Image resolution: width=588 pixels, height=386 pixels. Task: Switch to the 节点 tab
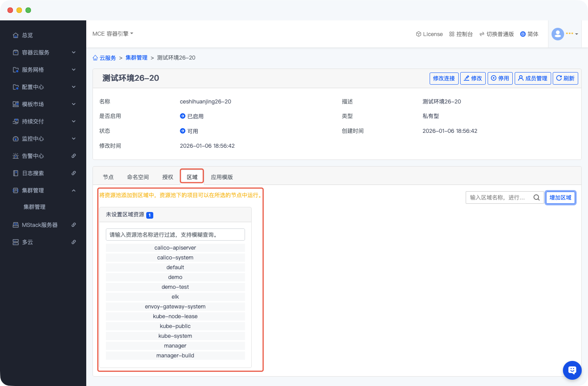click(x=108, y=177)
